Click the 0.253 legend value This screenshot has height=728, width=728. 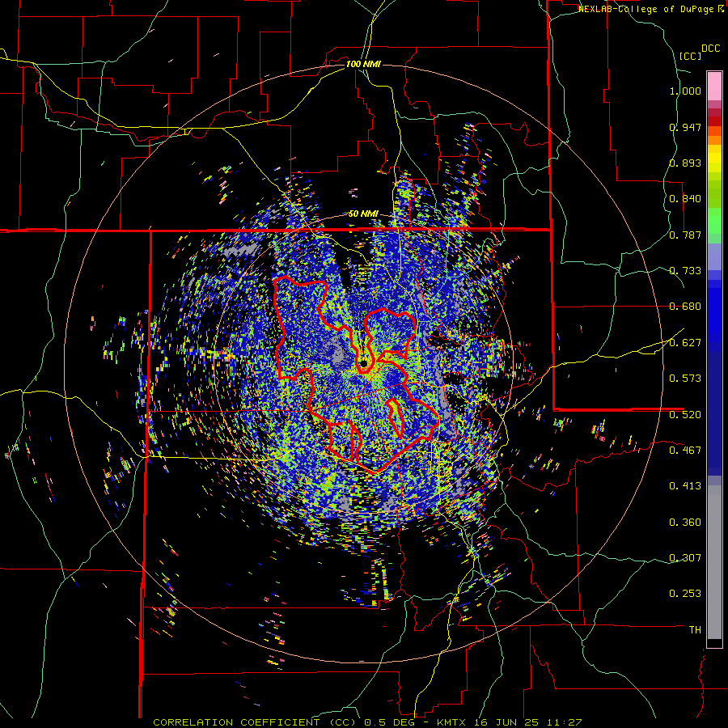(x=685, y=594)
